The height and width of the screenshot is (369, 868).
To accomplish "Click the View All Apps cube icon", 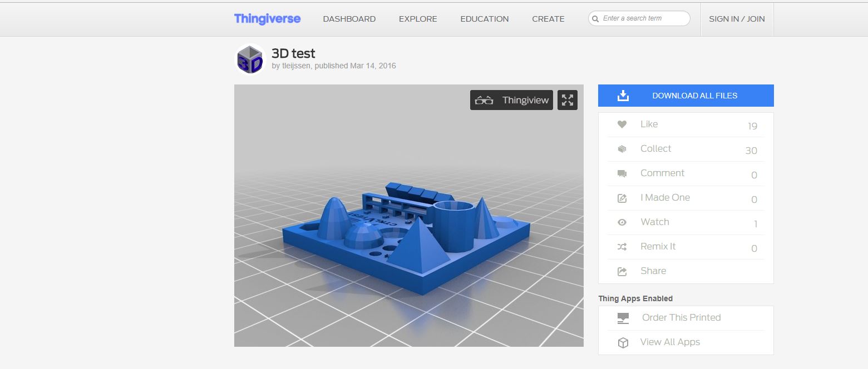I will point(623,343).
